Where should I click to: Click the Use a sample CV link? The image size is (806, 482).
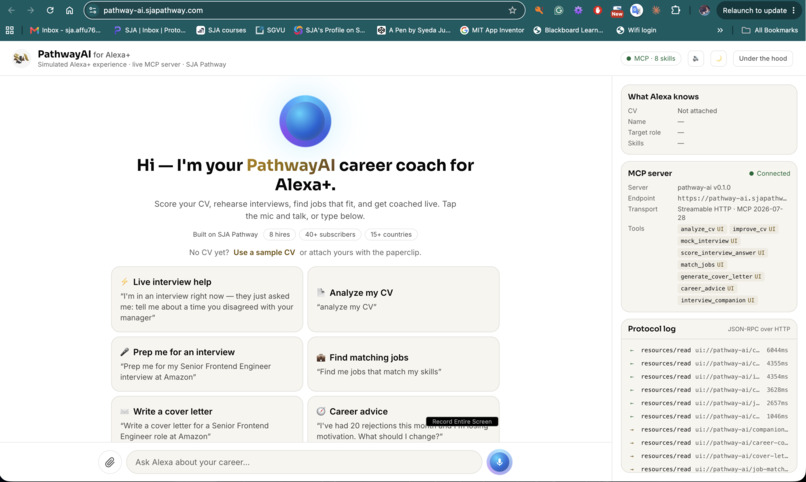coord(264,252)
